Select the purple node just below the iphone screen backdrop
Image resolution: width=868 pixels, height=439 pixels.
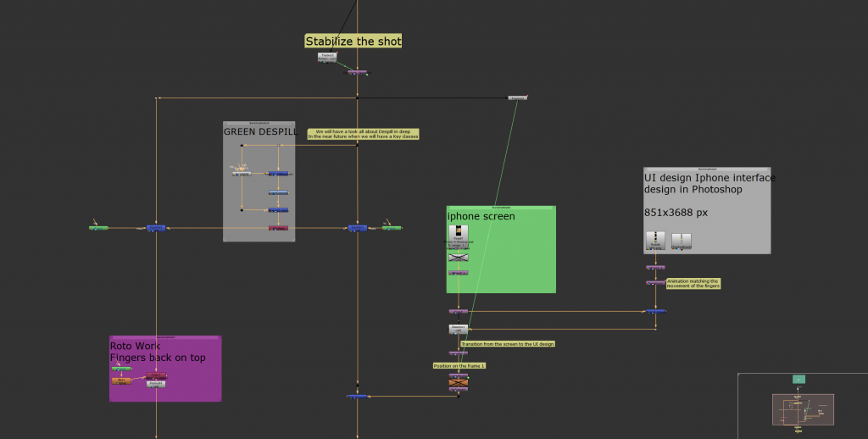coord(459,312)
